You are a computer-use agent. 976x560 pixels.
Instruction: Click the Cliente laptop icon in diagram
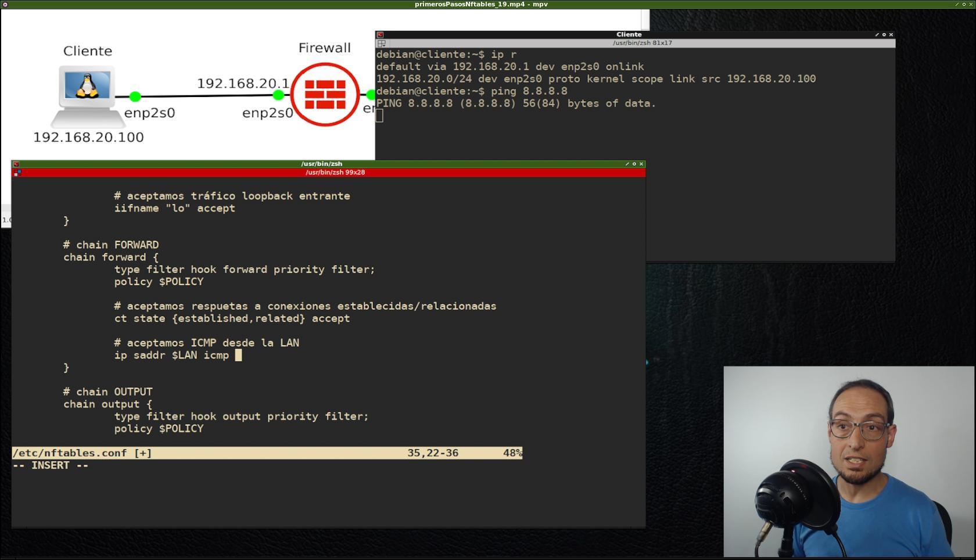(87, 93)
